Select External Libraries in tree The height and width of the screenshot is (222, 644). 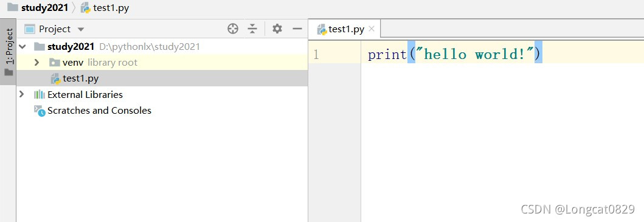tap(85, 94)
